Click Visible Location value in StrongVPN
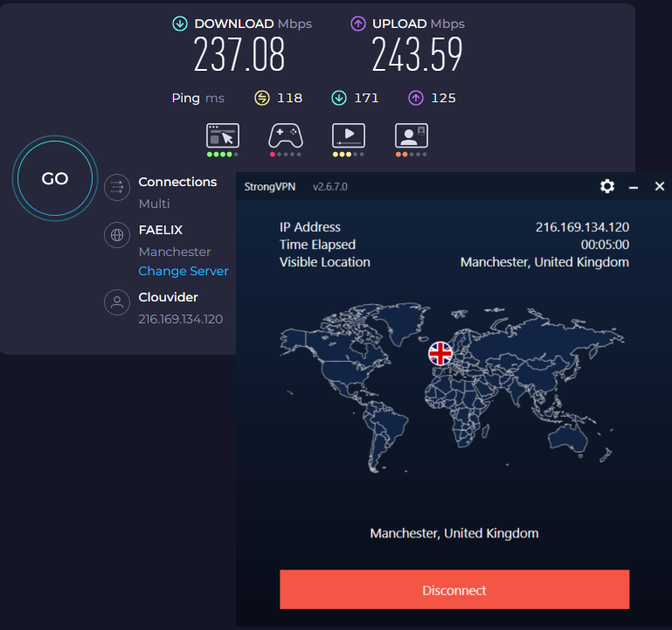The height and width of the screenshot is (630, 672). pyautogui.click(x=544, y=262)
